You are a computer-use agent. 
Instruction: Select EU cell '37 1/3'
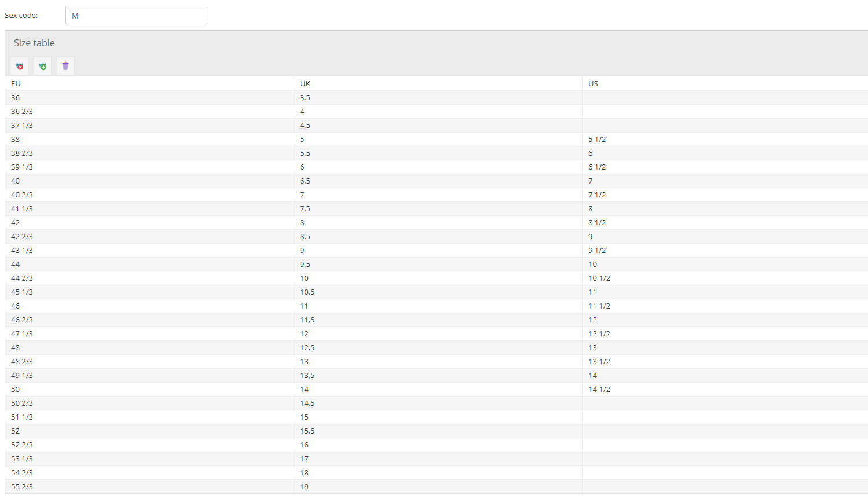[x=149, y=125]
